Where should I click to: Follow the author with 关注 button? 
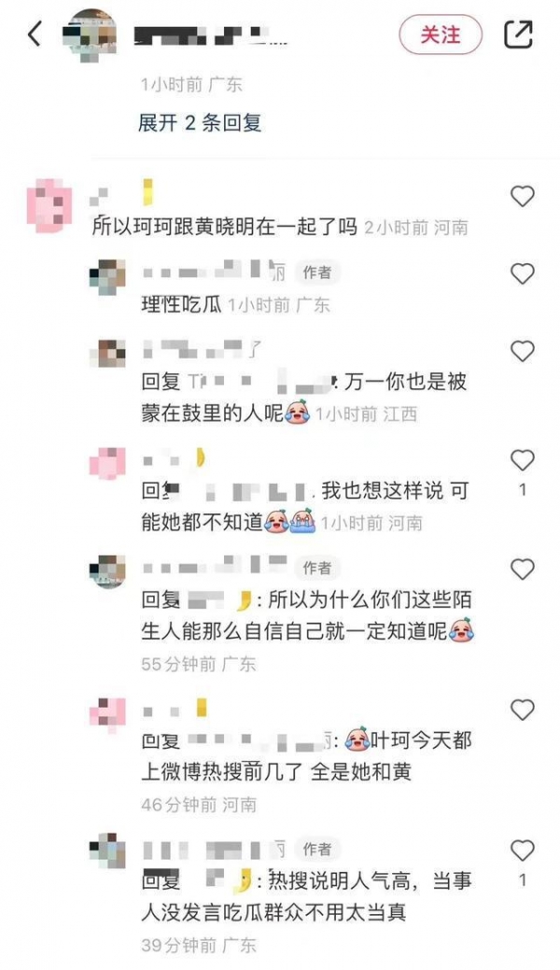(x=440, y=35)
